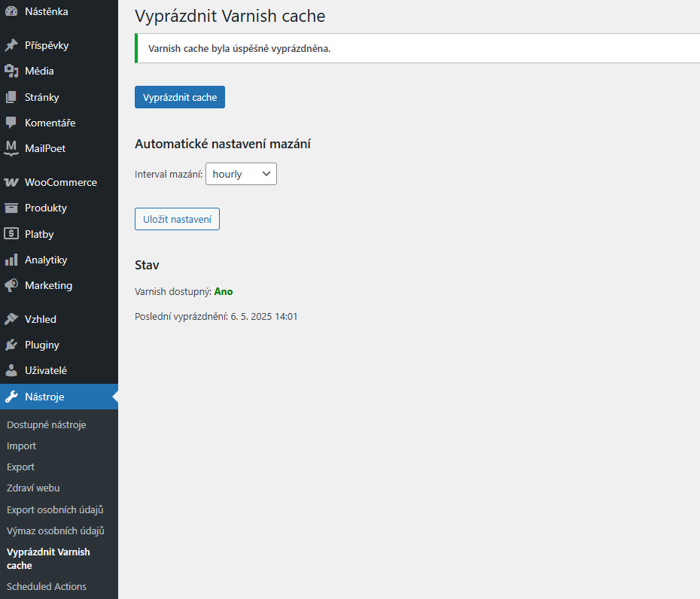Click the Platby dollar icon

tap(11, 233)
